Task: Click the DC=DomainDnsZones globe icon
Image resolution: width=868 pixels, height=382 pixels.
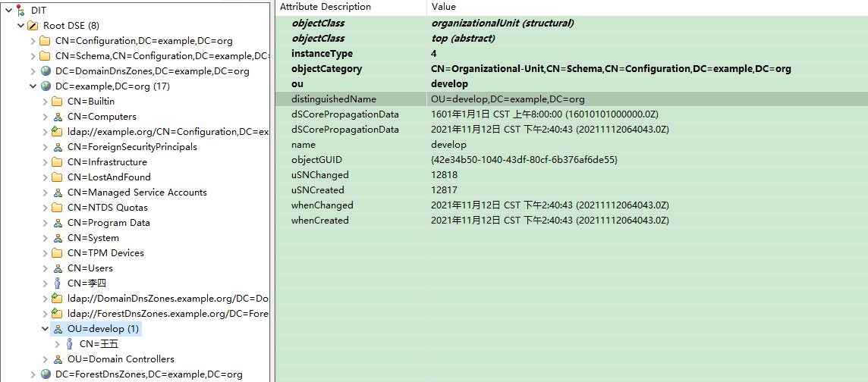Action: click(x=45, y=70)
